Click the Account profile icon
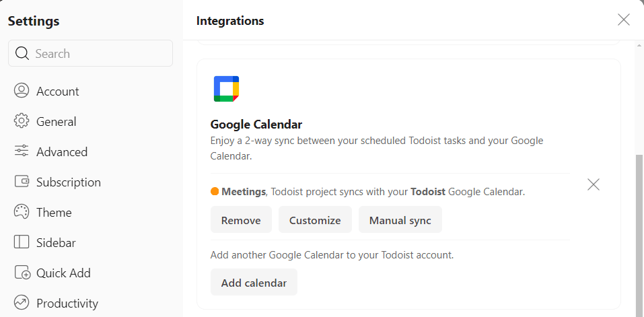Viewport: 644px width, 317px height. click(x=22, y=91)
